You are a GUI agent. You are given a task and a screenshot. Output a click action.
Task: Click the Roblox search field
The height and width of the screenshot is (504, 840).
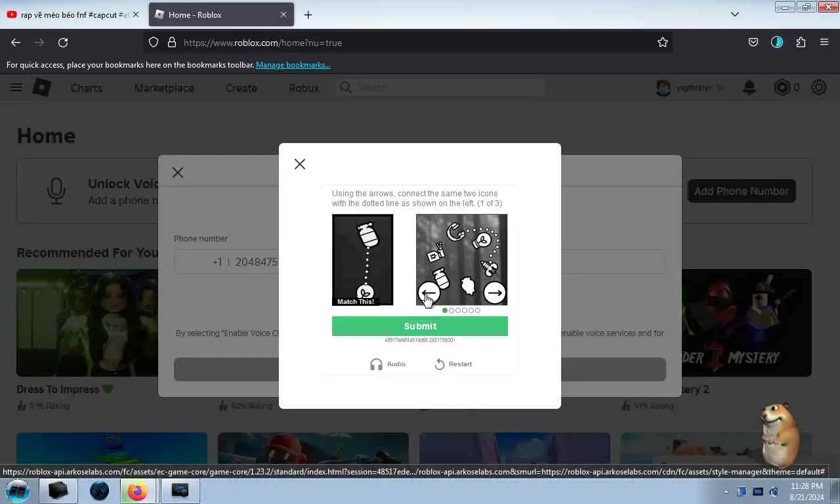[440, 87]
